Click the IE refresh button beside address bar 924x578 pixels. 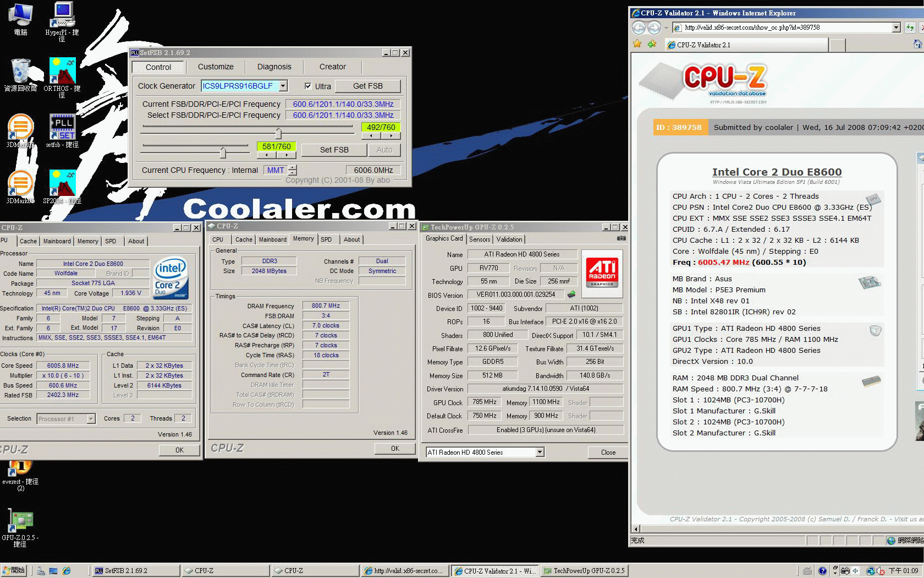click(910, 28)
